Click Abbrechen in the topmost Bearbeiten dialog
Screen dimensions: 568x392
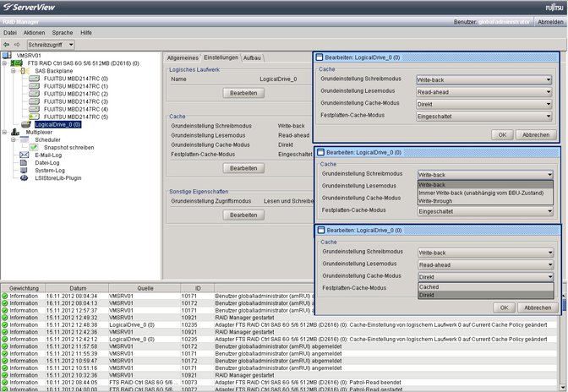pyautogui.click(x=536, y=134)
